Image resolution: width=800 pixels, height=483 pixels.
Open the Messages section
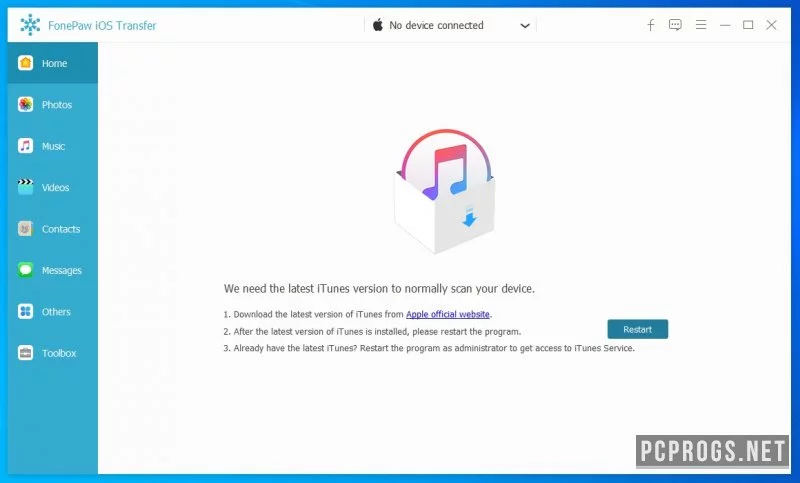click(x=53, y=270)
